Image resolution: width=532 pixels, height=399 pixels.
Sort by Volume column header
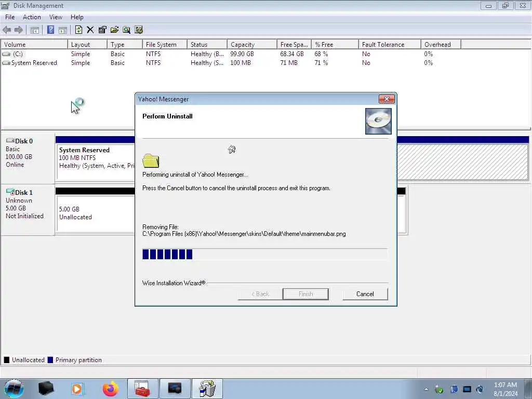34,45
